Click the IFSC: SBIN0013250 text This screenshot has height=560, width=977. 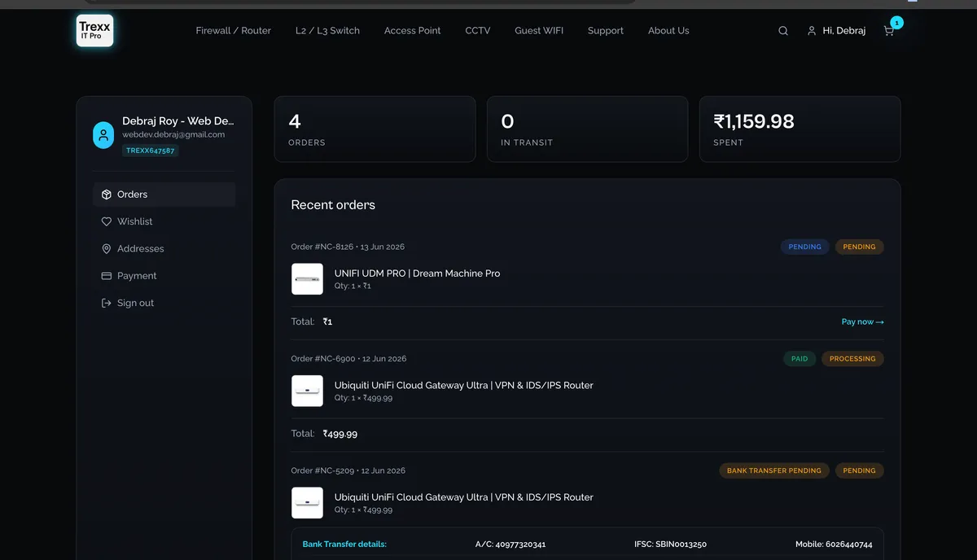tap(670, 545)
